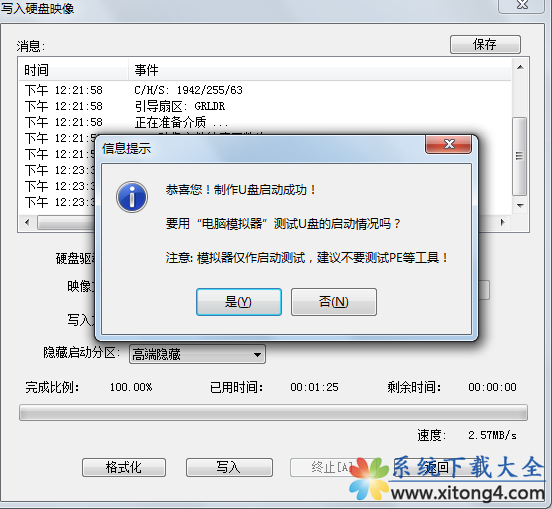
Task: Open the 隐藏启动分区 dropdown arrow
Action: (x=257, y=354)
